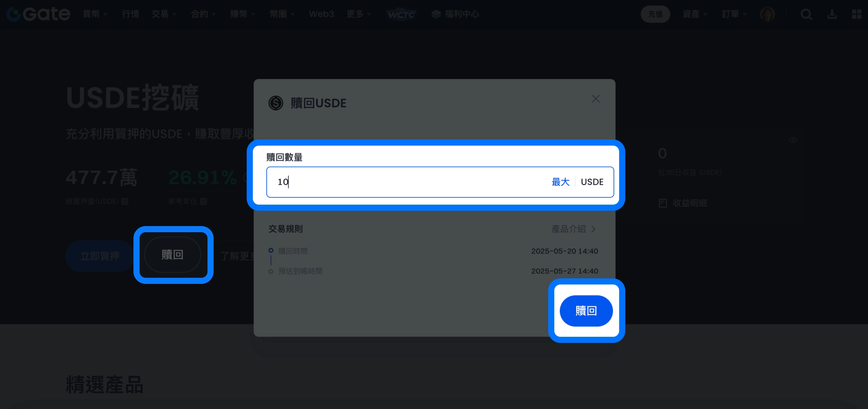This screenshot has width=868, height=409.
Task: Click the Gate logo
Action: [x=39, y=14]
